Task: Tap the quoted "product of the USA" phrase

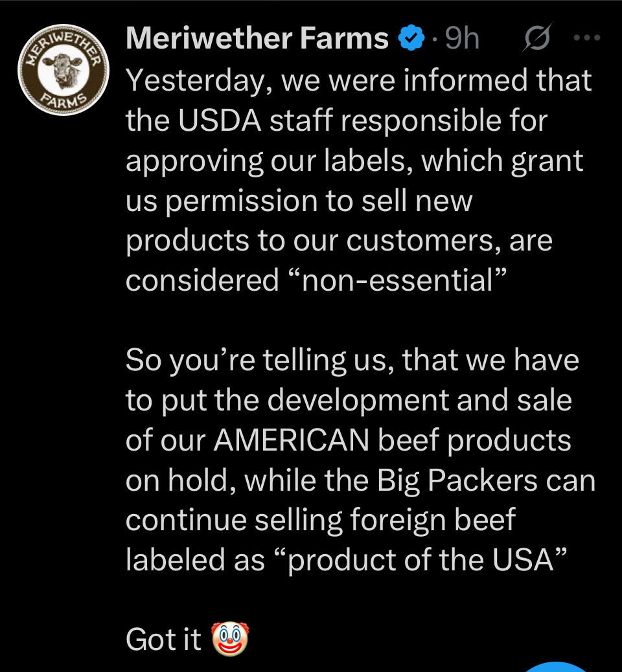Action: pyautogui.click(x=422, y=560)
